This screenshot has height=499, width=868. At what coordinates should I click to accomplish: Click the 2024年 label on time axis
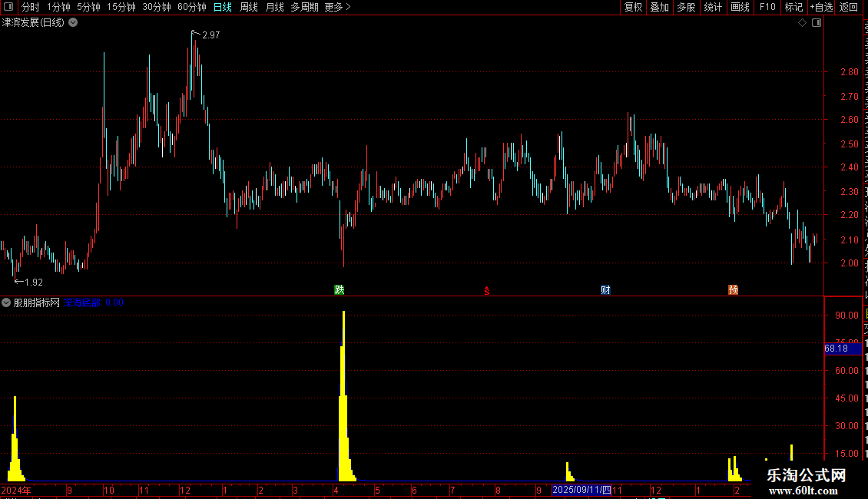[16, 490]
